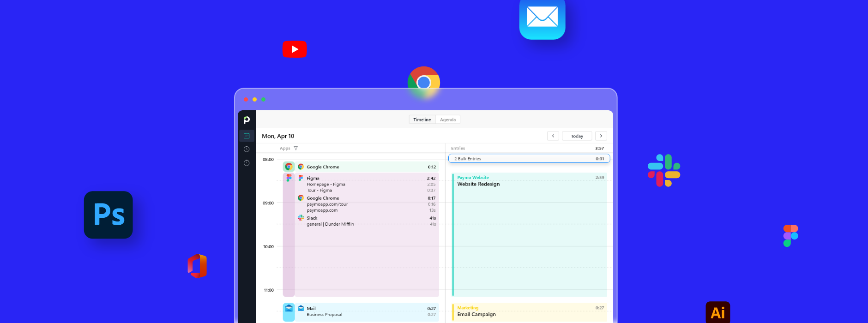The width and height of the screenshot is (868, 323).
Task: Click the "Homepage - Figma" activity row
Action: [x=371, y=184]
